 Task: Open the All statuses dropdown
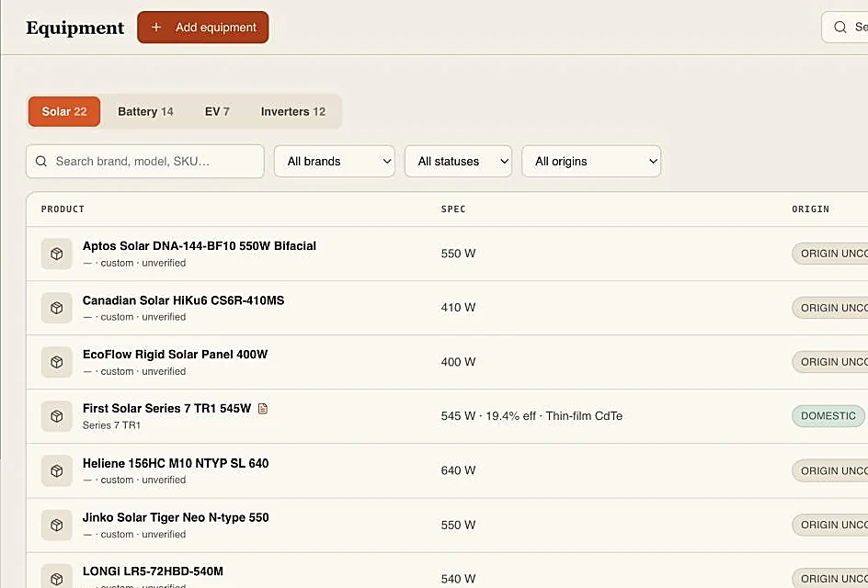tap(458, 162)
